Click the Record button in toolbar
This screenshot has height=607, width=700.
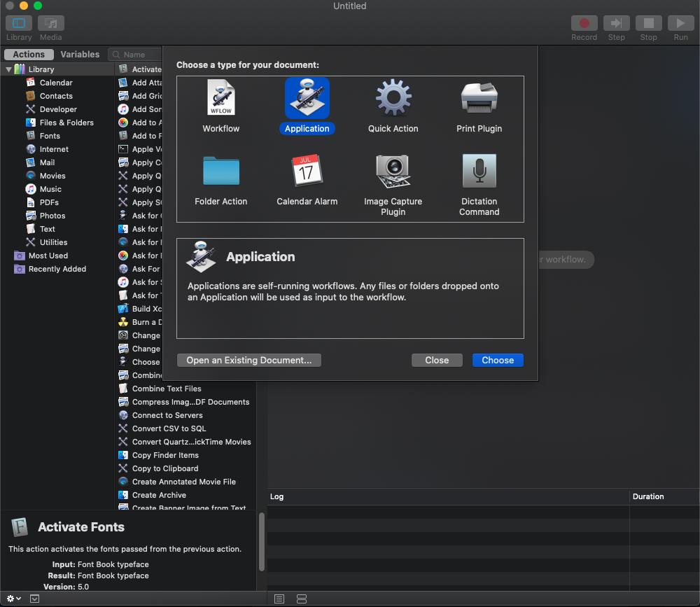point(584,23)
